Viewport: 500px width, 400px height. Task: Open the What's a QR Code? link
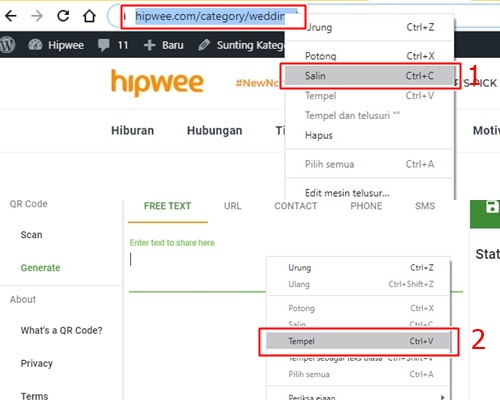(61, 330)
